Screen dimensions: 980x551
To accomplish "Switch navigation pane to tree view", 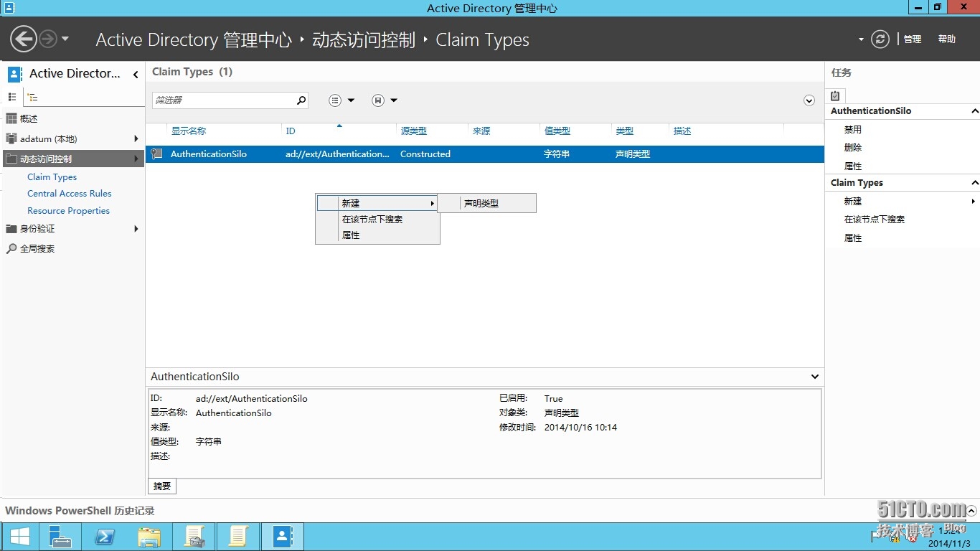I will [32, 97].
